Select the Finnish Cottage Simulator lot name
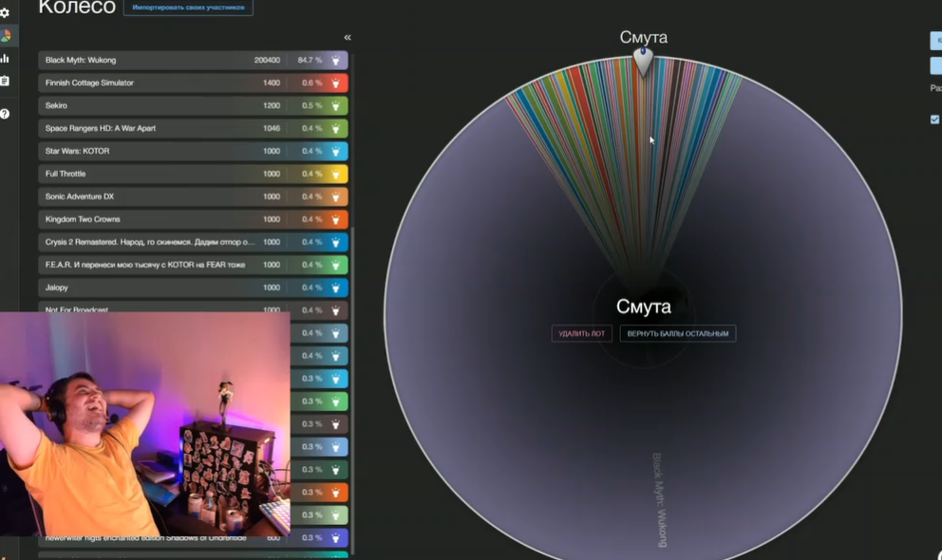The height and width of the screenshot is (560, 942). pyautogui.click(x=89, y=83)
